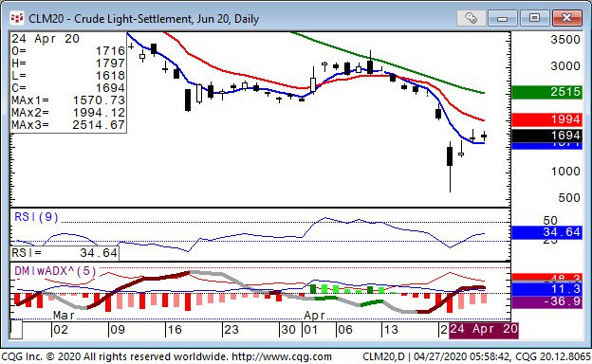Click the RSI= 34.64 value box
The height and width of the screenshot is (364, 592).
coord(65,253)
